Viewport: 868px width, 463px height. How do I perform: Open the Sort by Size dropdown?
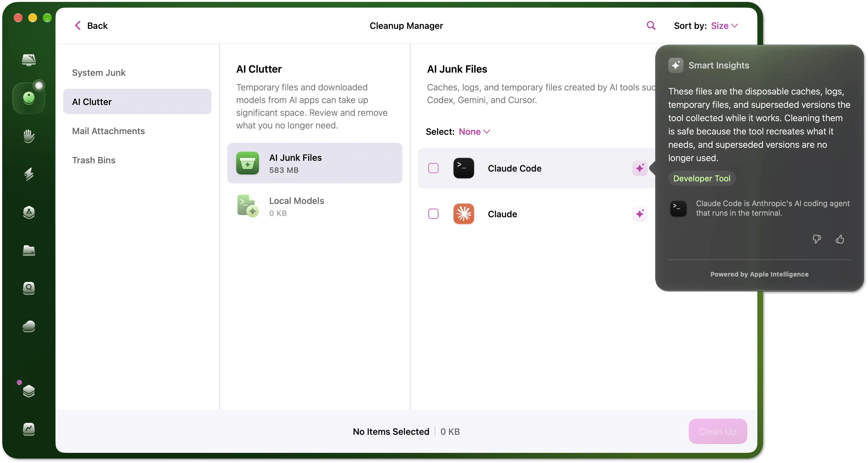click(x=724, y=26)
